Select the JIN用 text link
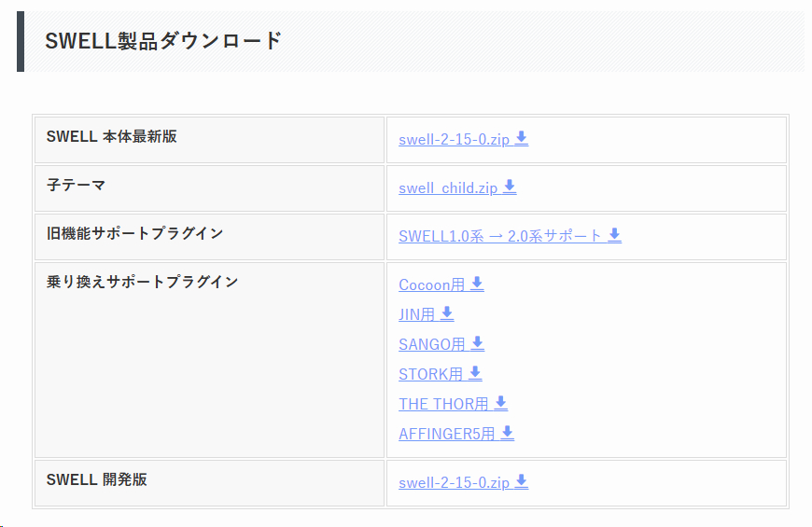 416,315
